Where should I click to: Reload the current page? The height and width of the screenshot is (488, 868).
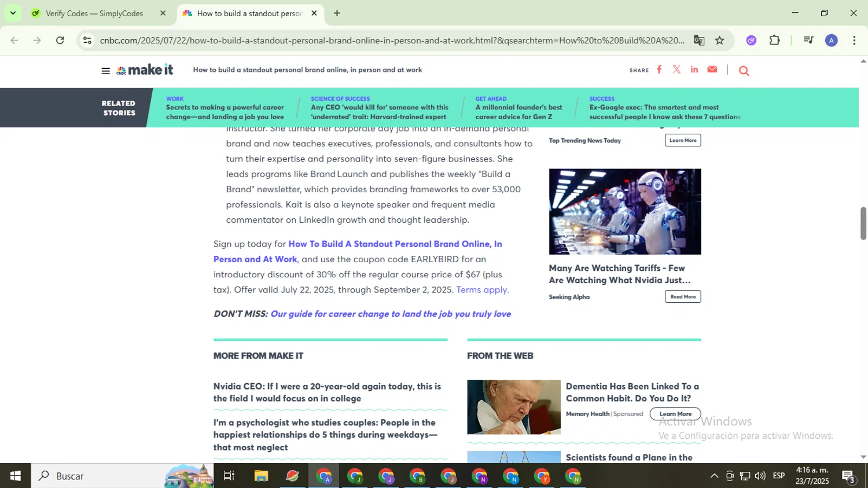click(x=60, y=41)
